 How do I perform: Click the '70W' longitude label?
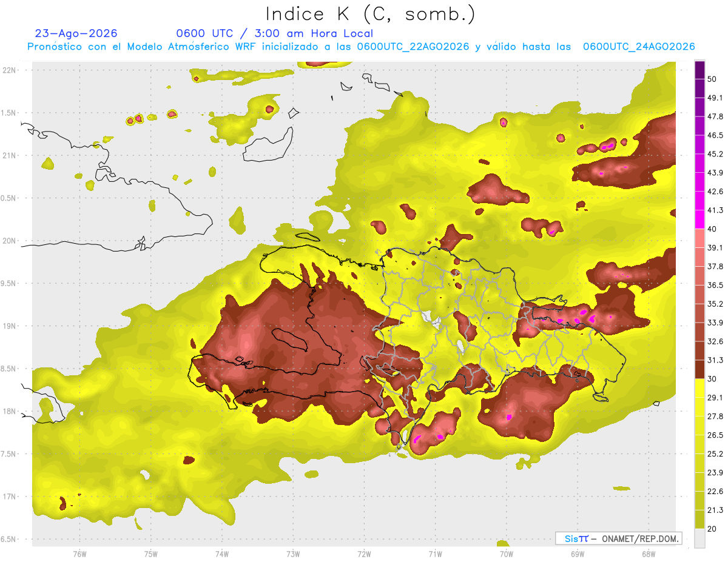pyautogui.click(x=506, y=554)
